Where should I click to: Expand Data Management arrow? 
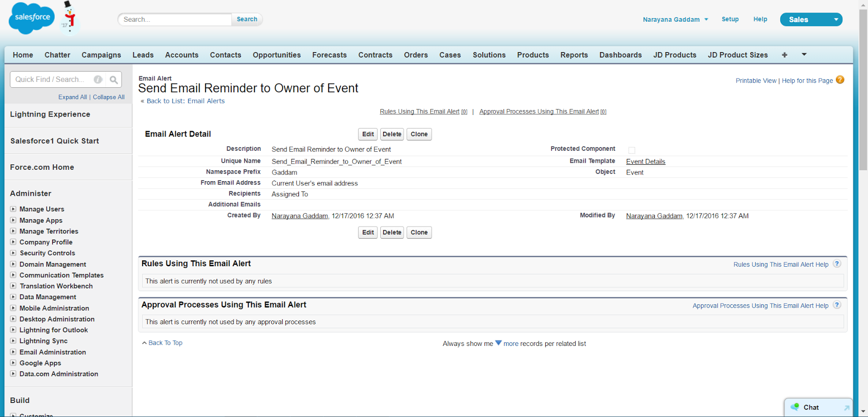pyautogui.click(x=13, y=297)
